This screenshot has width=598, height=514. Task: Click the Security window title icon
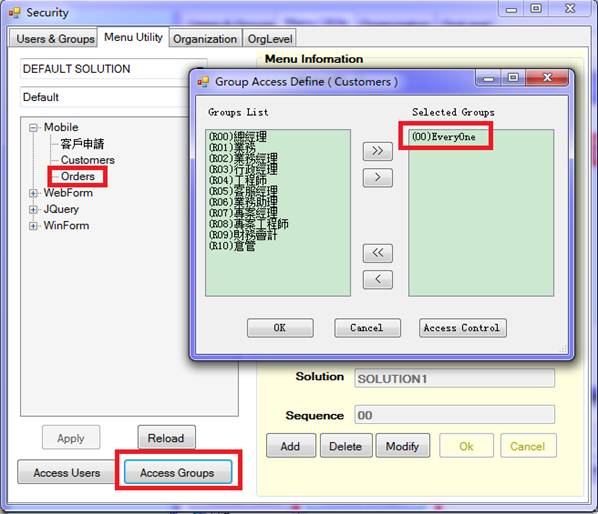pyautogui.click(x=14, y=13)
